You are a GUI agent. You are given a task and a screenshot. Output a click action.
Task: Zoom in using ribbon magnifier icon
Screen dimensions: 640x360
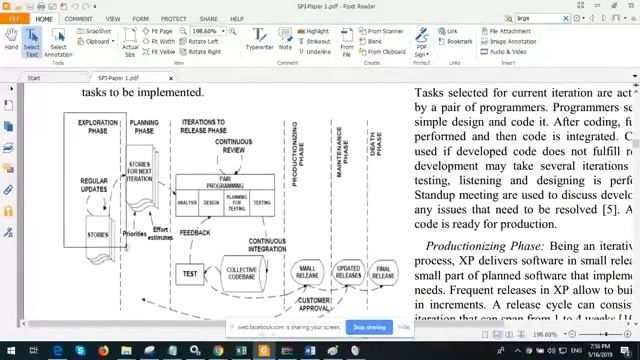[232, 31]
